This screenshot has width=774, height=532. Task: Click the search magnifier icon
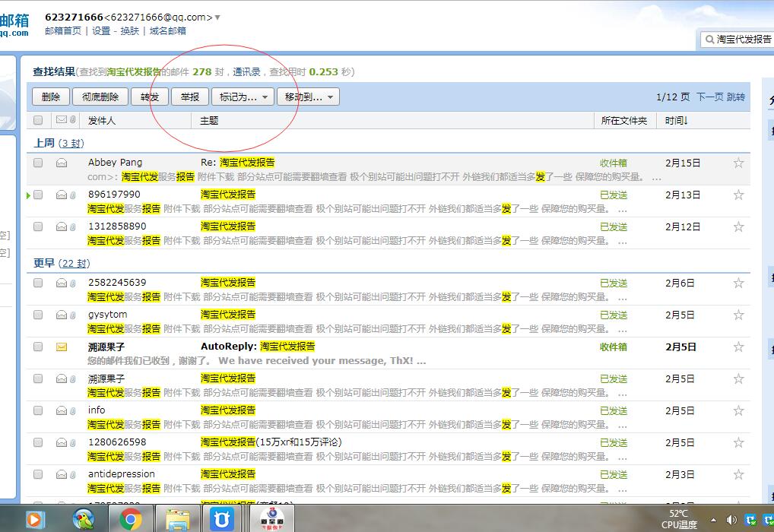709,37
